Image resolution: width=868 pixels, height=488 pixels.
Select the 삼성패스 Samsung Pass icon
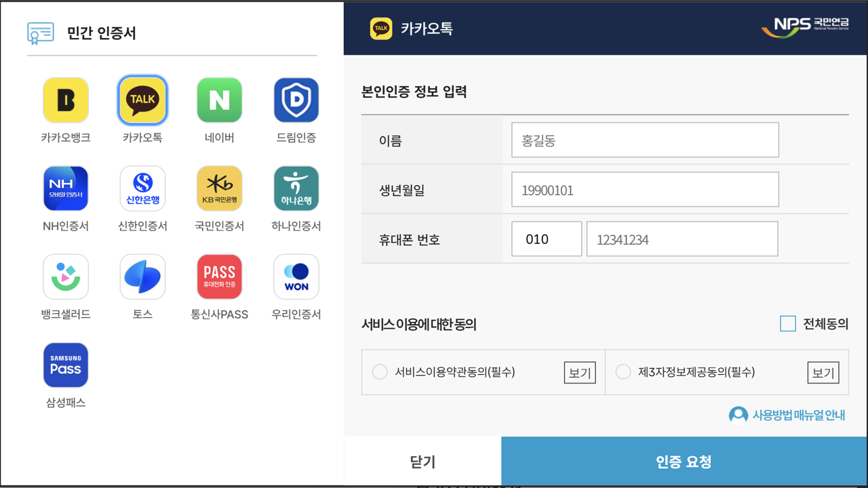[66, 365]
